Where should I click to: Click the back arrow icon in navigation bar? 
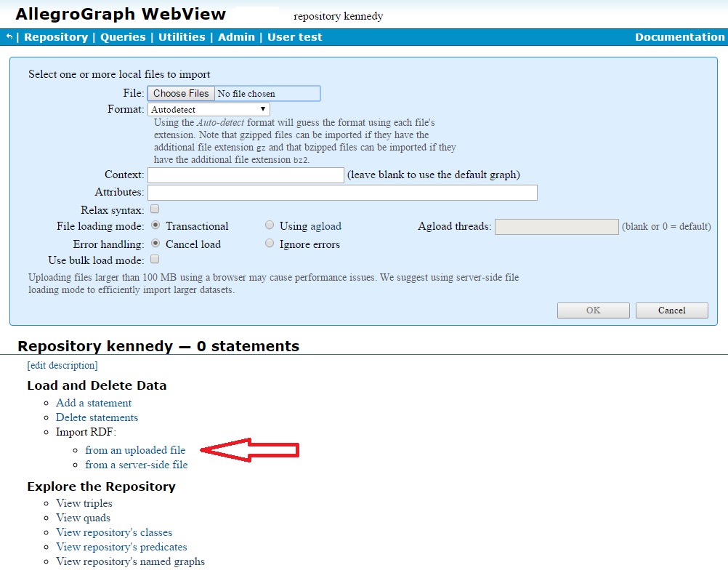point(9,37)
